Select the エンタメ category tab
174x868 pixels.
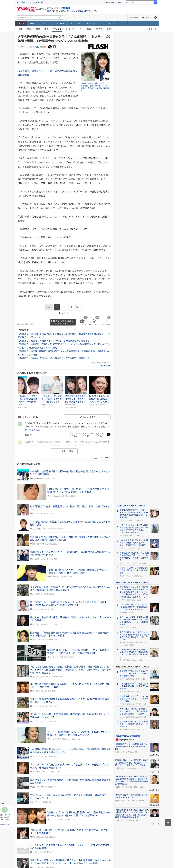[57, 29]
